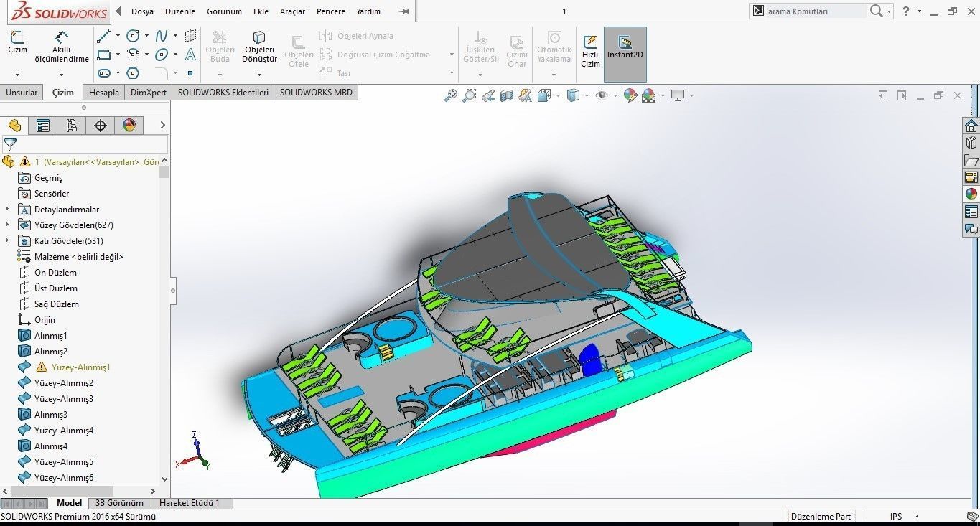Activate Akıllı ölçümlendirme smart dimension tool
This screenshot has width=980, height=526.
click(62, 47)
